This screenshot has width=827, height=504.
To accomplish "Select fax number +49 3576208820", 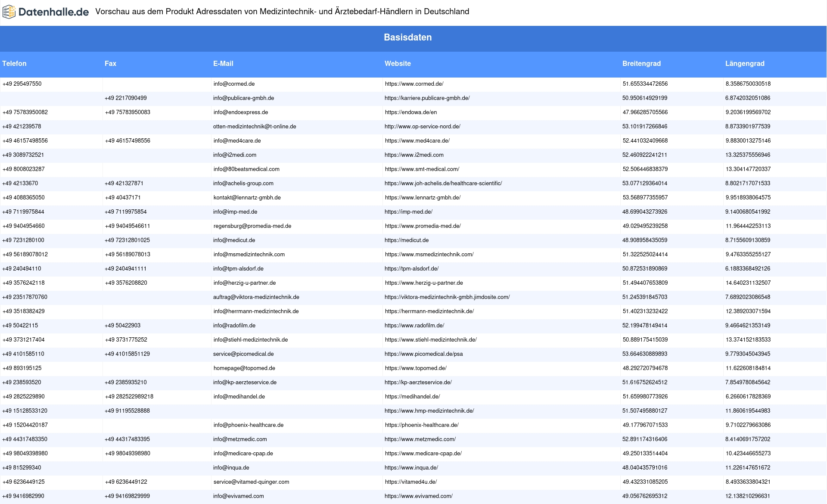I will pyautogui.click(x=126, y=283).
